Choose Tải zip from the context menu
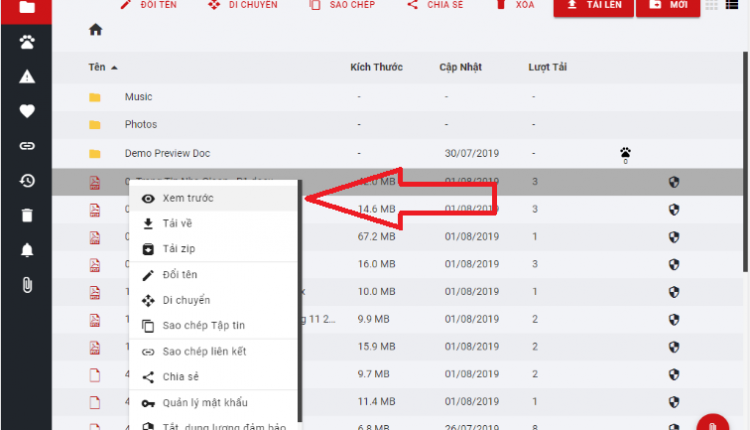This screenshot has width=750, height=430. 213,249
